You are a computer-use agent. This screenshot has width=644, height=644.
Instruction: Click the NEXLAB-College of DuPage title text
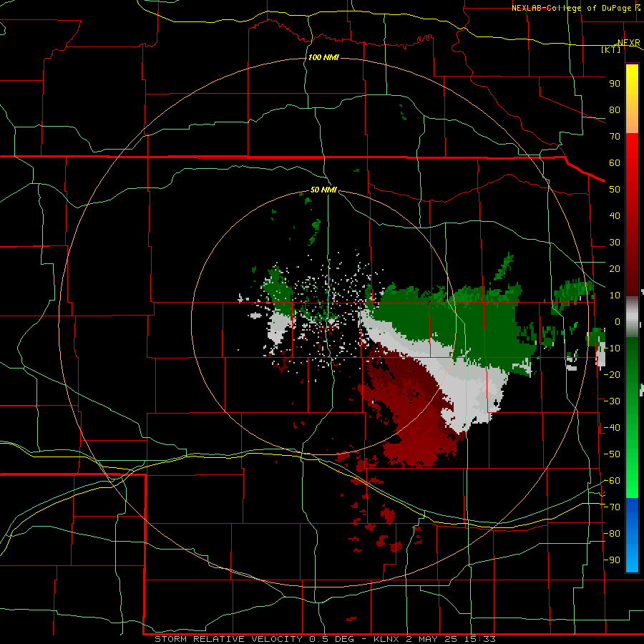571,8
